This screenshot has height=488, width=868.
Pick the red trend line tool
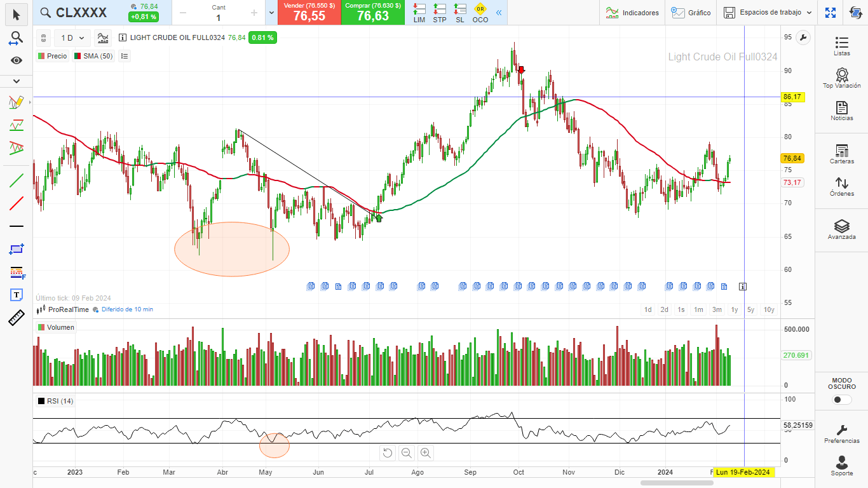click(17, 203)
